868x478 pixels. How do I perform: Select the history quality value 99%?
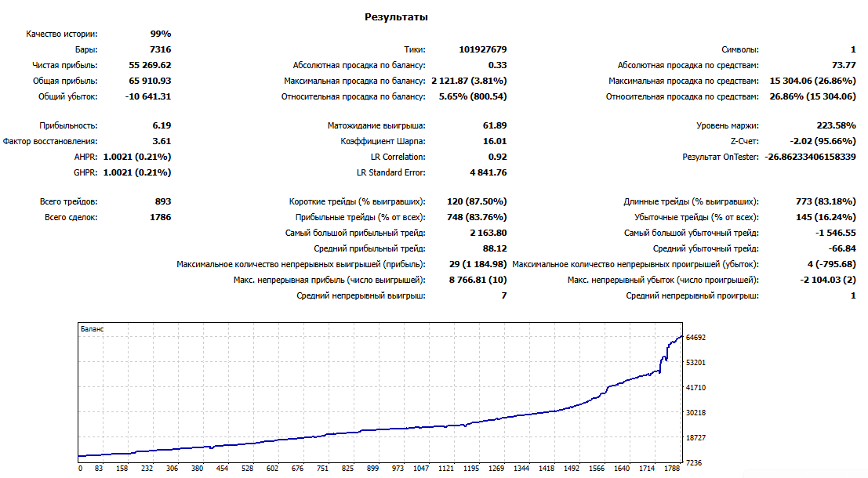coord(161,34)
